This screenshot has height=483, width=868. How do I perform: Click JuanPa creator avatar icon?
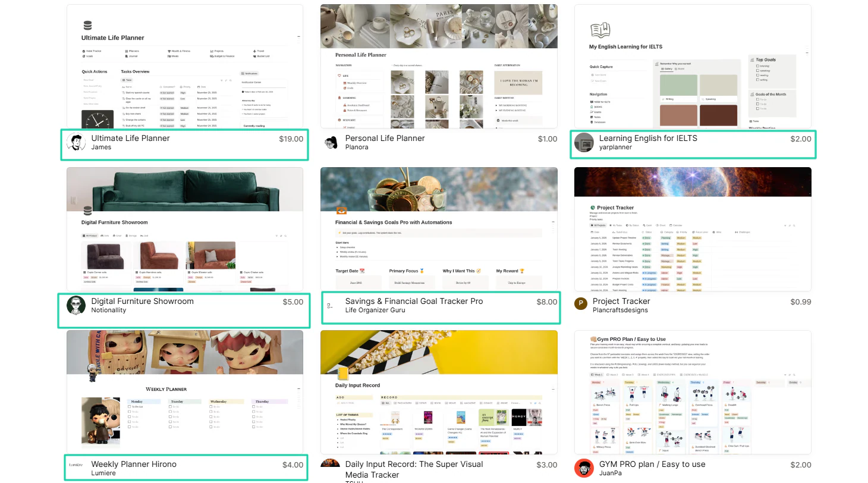584,469
